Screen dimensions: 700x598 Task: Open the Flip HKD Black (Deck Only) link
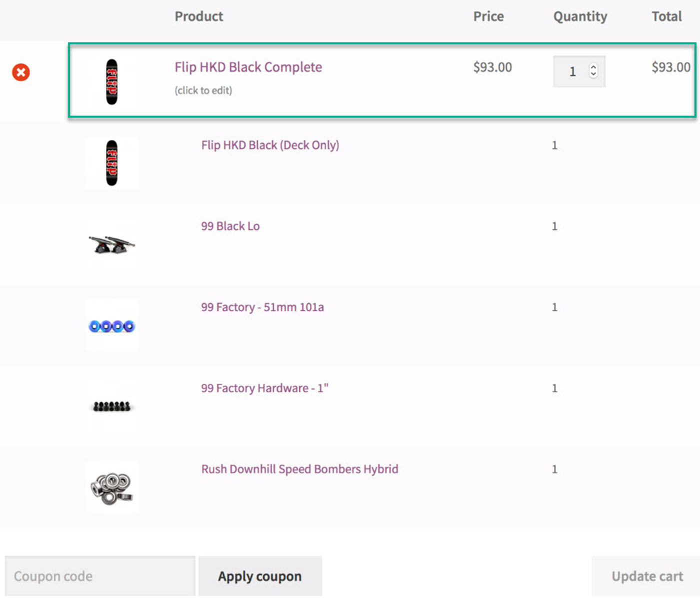click(270, 145)
